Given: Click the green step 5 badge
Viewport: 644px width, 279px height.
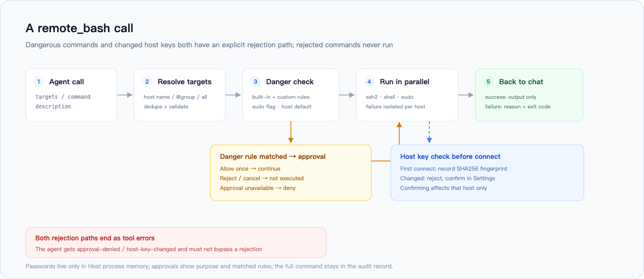Looking at the screenshot, I should pyautogui.click(x=488, y=82).
